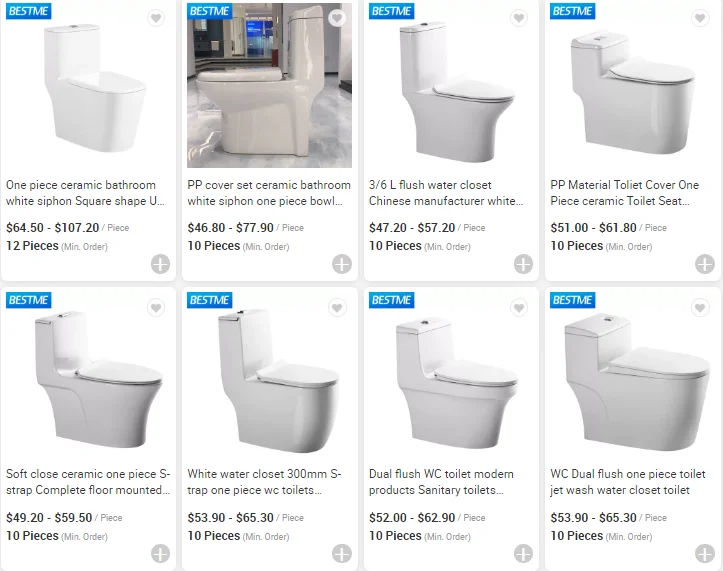
Task: Click BESTME badge on 3/6 L flush closet
Action: 390,11
